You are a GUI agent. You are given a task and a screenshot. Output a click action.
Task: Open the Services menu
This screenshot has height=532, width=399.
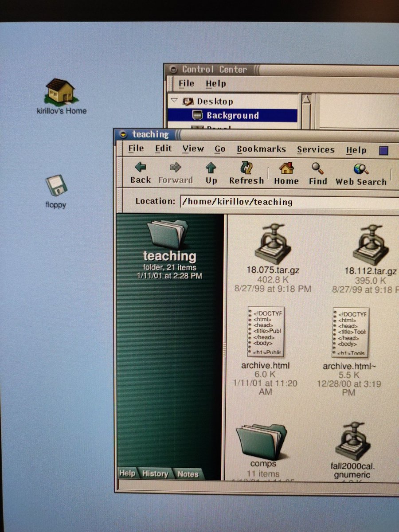(316, 150)
